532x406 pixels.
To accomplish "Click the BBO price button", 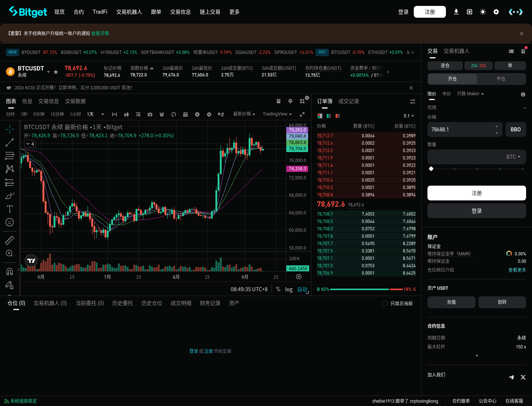I will (x=516, y=130).
